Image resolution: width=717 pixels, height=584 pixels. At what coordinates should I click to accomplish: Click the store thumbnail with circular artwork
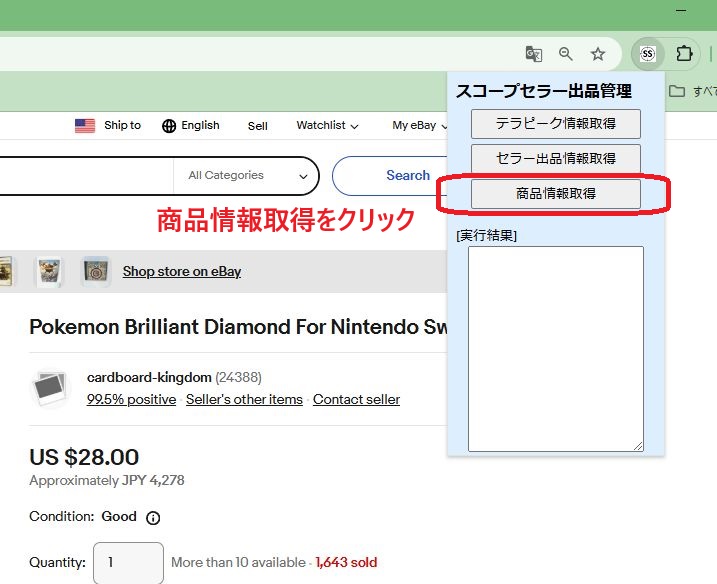[x=96, y=272]
